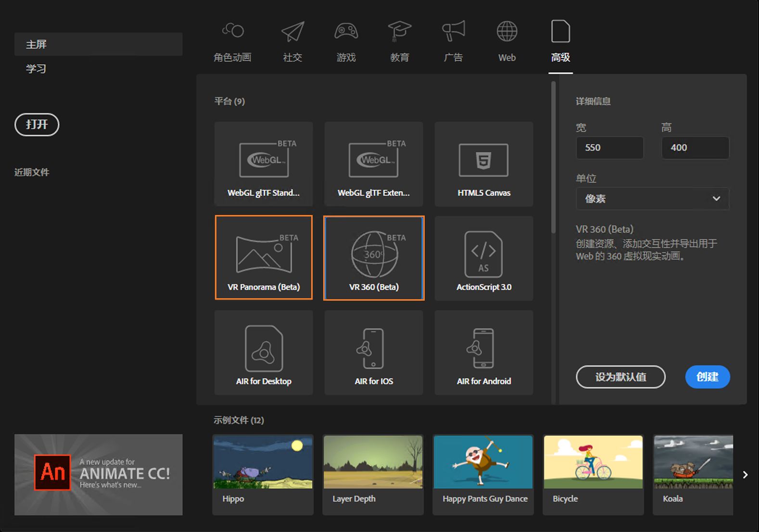759x532 pixels.
Task: Select the 高级 document category tab
Action: tap(561, 42)
